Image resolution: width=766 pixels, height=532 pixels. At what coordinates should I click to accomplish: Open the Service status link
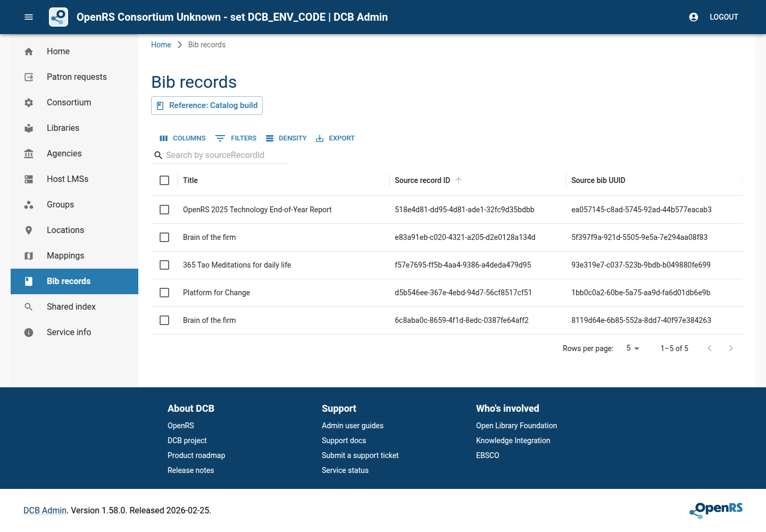pyautogui.click(x=345, y=470)
